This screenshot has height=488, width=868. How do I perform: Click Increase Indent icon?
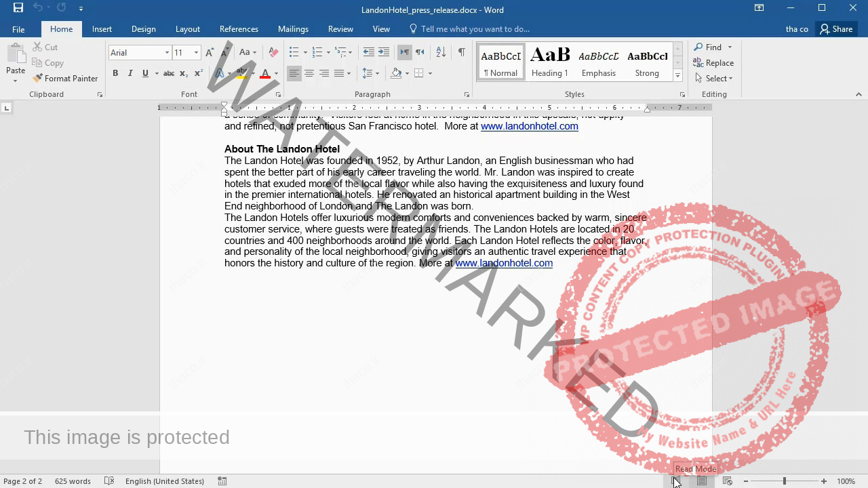[384, 53]
